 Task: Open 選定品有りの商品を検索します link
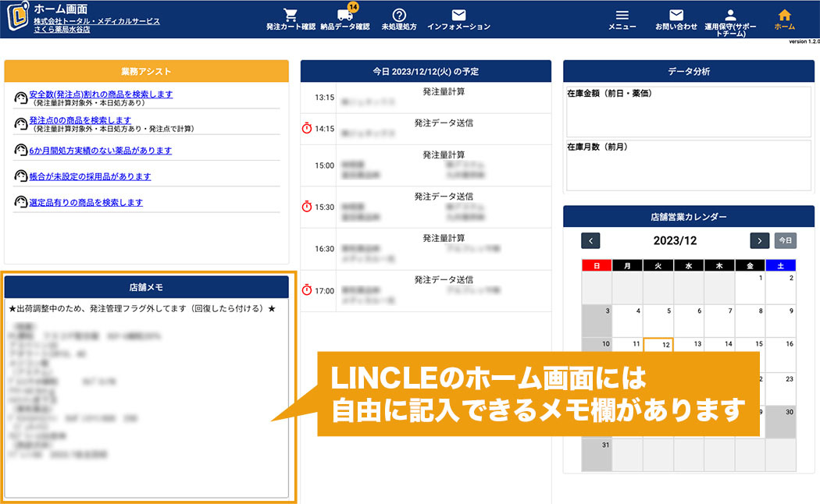[x=86, y=203]
